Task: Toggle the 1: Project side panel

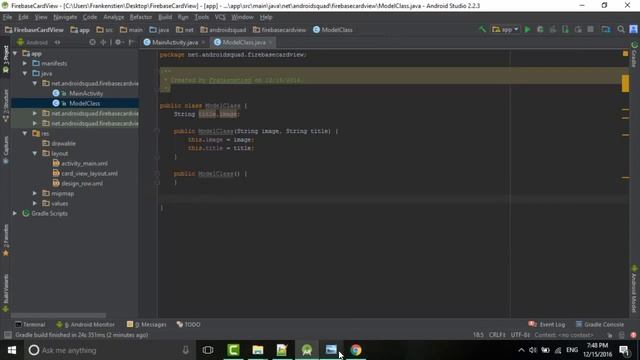Action: 5,59
